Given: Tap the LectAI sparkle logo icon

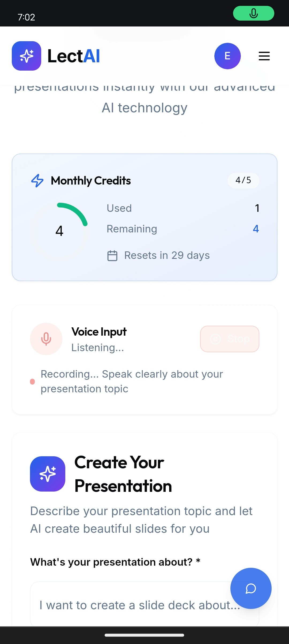Looking at the screenshot, I should [26, 56].
